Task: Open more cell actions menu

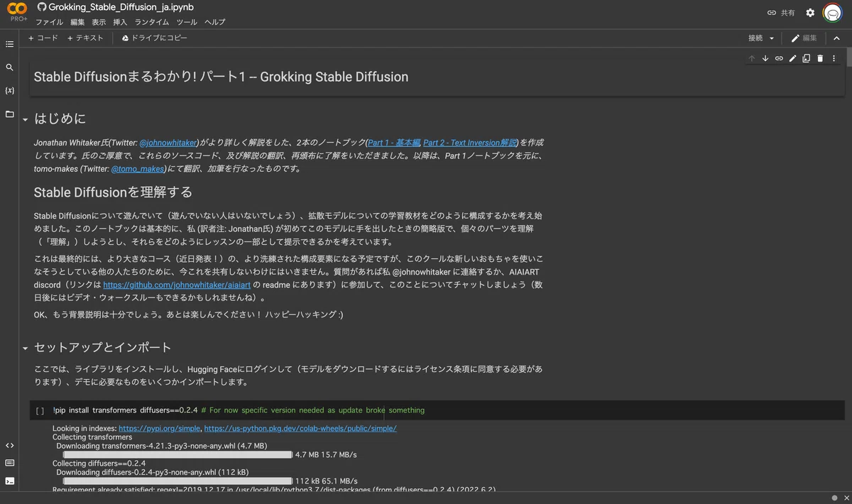Action: (x=834, y=58)
